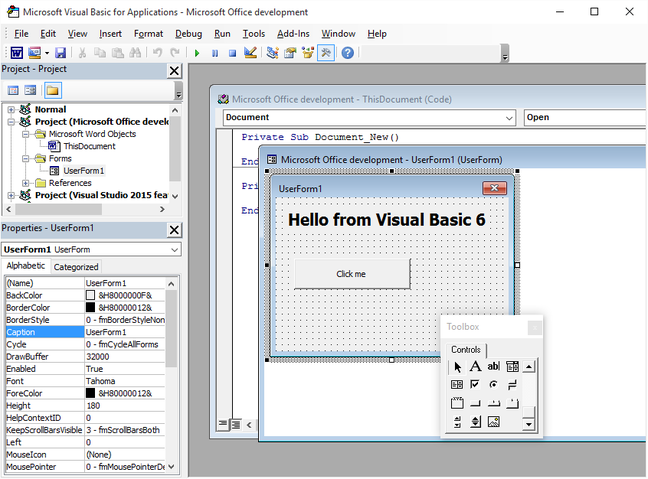Open the Insert object dropdown arrow in toolbar
The height and width of the screenshot is (479, 648).
pos(47,53)
